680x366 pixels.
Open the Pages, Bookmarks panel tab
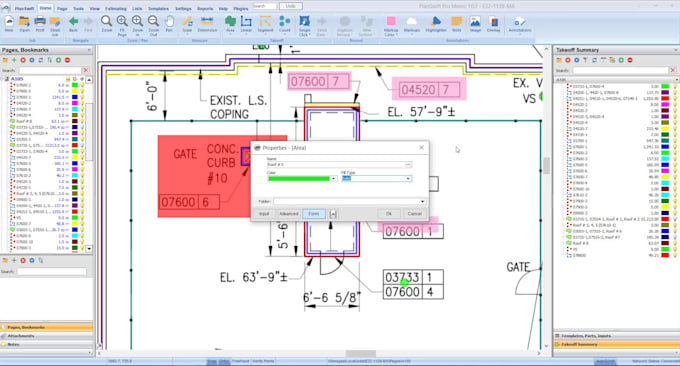click(46, 327)
